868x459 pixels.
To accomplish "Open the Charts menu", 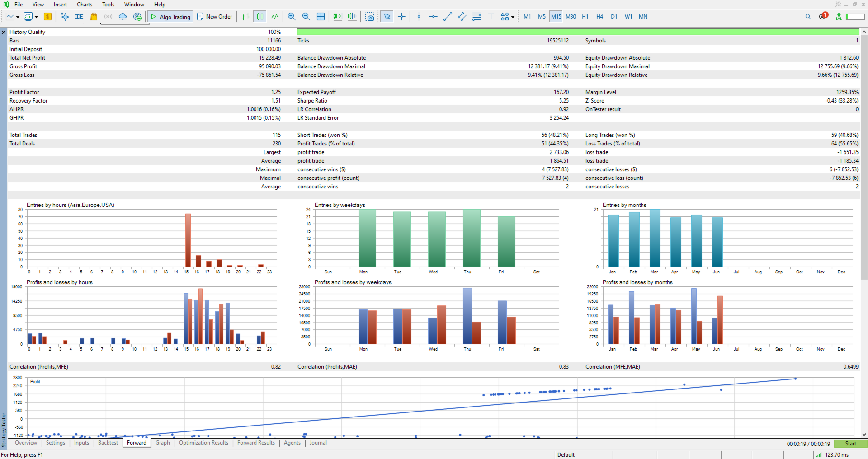I will [x=85, y=5].
